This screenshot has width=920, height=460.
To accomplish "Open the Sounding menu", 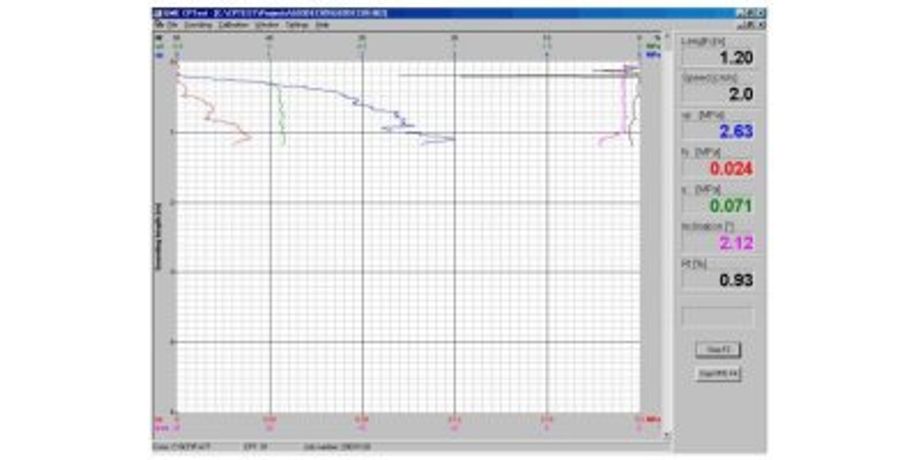I will point(197,24).
